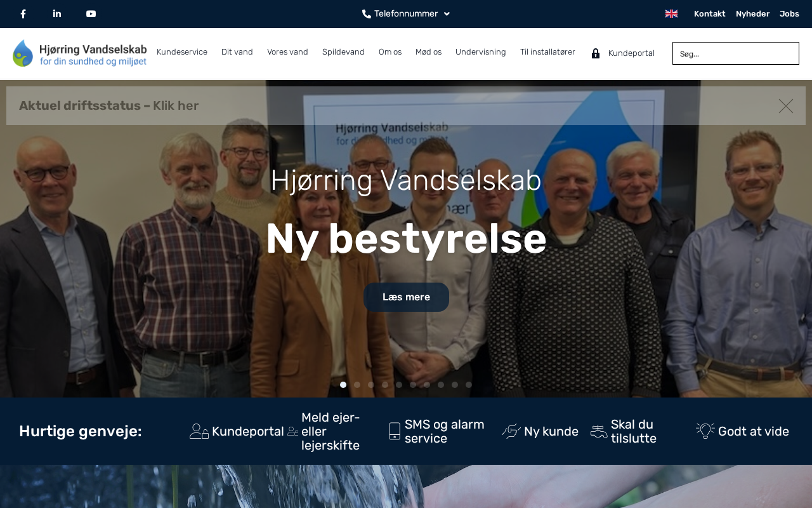
Task: Open the LinkedIn social icon
Action: 57,14
